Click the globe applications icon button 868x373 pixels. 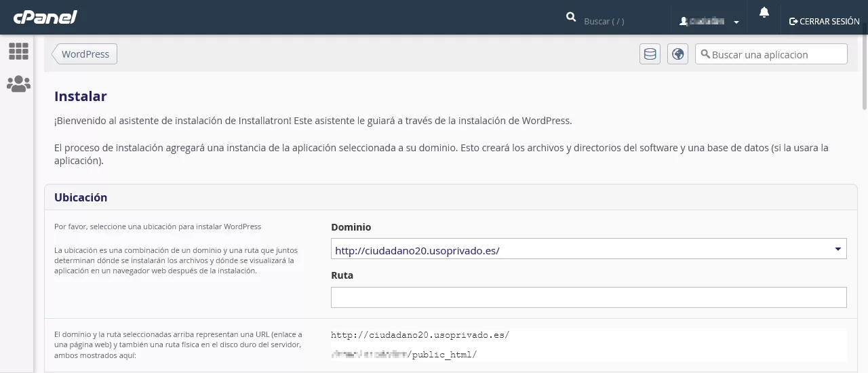(x=677, y=54)
